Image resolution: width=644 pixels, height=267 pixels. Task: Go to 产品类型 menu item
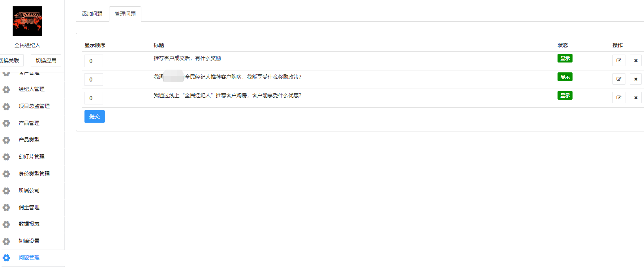tap(29, 140)
